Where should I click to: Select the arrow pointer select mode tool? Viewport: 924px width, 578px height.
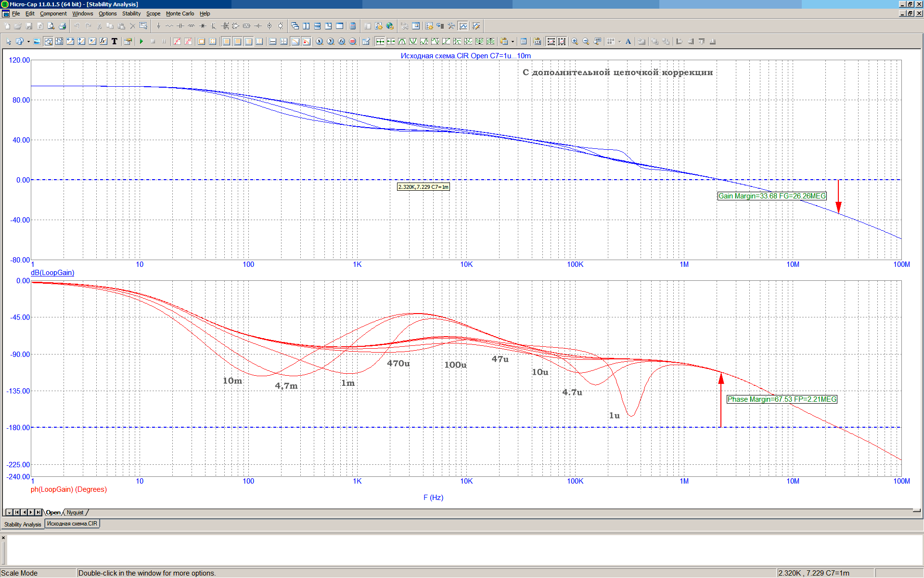point(9,41)
